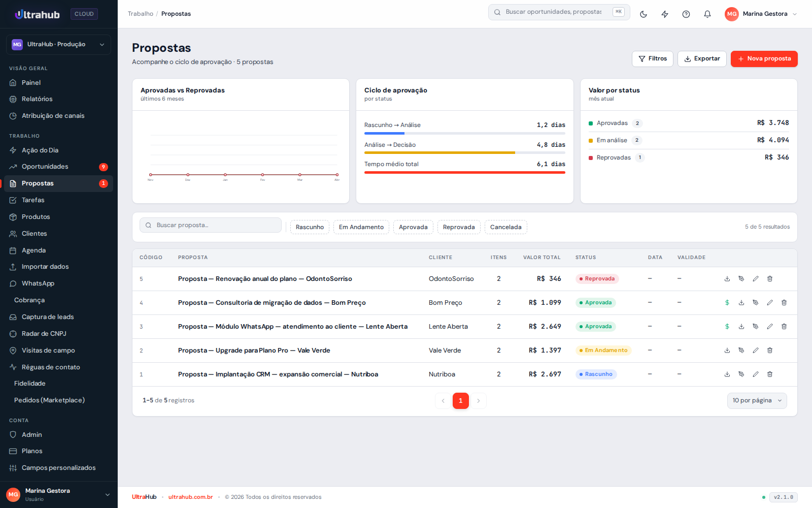Open Radar de CNPJ in sidebar
The image size is (812, 508).
[x=58, y=334]
